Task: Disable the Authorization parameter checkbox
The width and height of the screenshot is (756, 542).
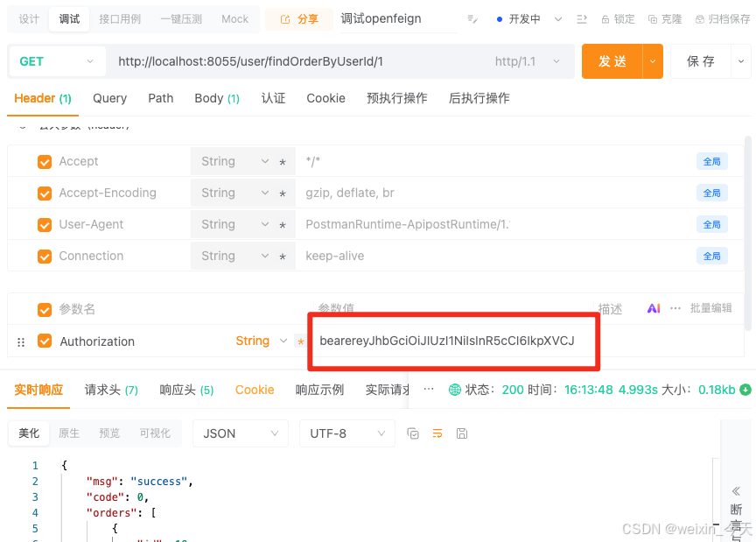Action: (46, 341)
